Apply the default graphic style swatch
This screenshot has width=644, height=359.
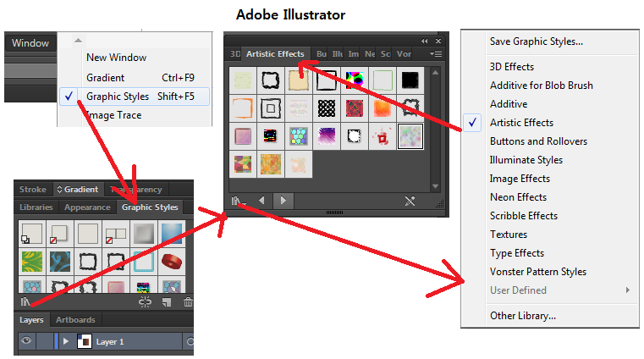[32, 234]
